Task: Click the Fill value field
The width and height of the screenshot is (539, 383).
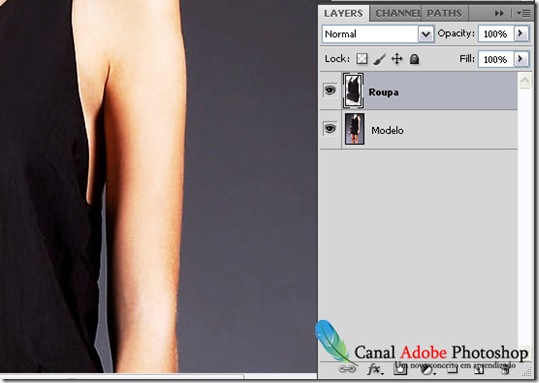Action: (496, 59)
